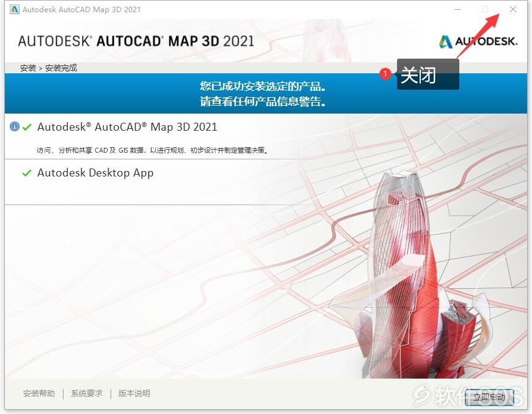
Task: Select the Autodesk Desktop App text
Action: point(95,173)
